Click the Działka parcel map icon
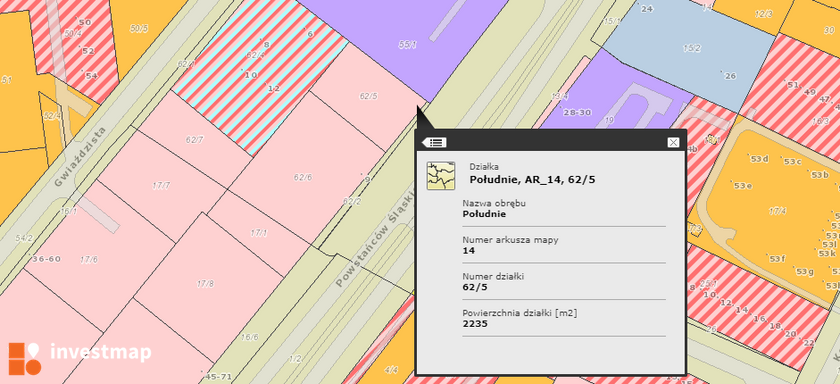Image resolution: width=840 pixels, height=384 pixels. pyautogui.click(x=441, y=176)
